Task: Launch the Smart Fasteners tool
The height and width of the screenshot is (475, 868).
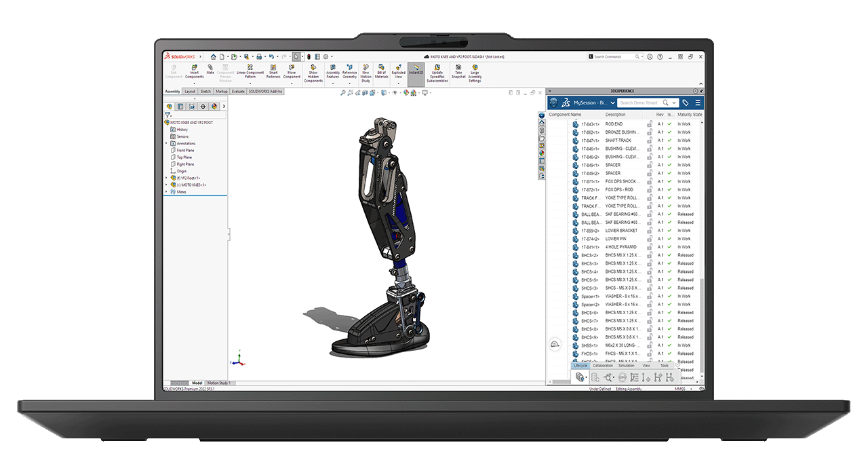Action: (x=273, y=71)
